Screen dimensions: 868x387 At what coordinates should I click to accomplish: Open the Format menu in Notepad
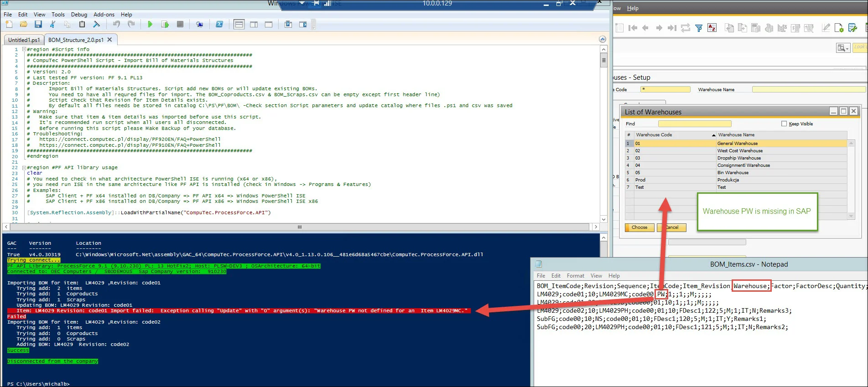575,276
